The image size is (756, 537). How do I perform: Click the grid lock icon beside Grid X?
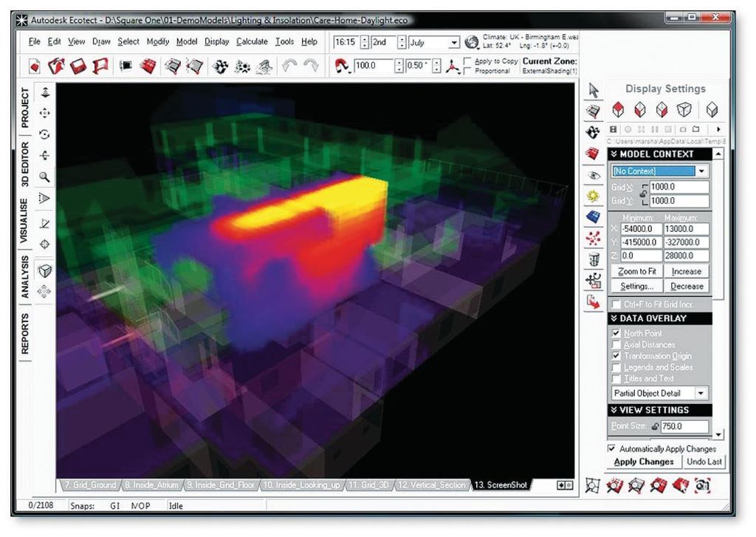643,194
